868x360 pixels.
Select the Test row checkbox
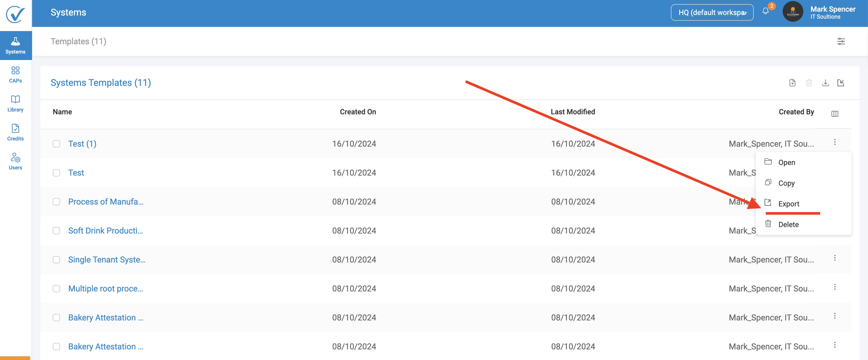tap(57, 173)
